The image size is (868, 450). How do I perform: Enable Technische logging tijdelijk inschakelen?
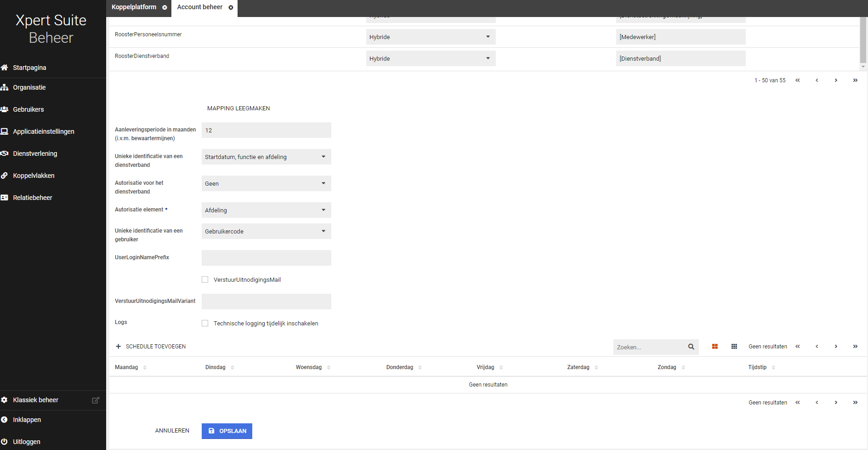pyautogui.click(x=205, y=323)
